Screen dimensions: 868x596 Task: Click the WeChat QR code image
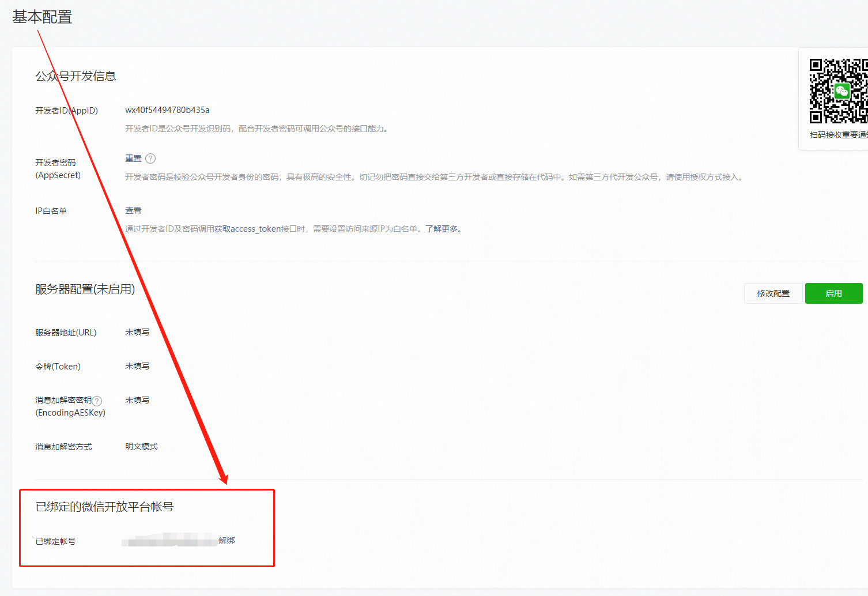tap(839, 90)
